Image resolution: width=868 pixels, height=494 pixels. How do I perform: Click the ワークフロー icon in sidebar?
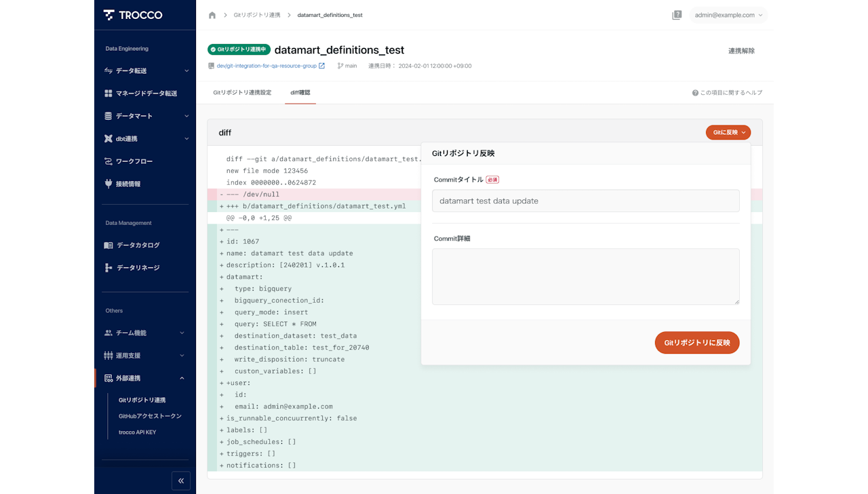coord(108,161)
